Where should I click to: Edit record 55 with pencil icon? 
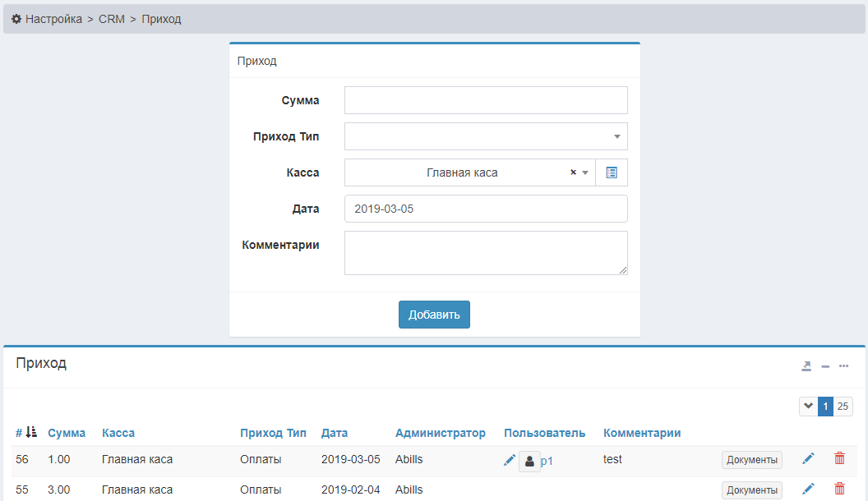(x=808, y=490)
